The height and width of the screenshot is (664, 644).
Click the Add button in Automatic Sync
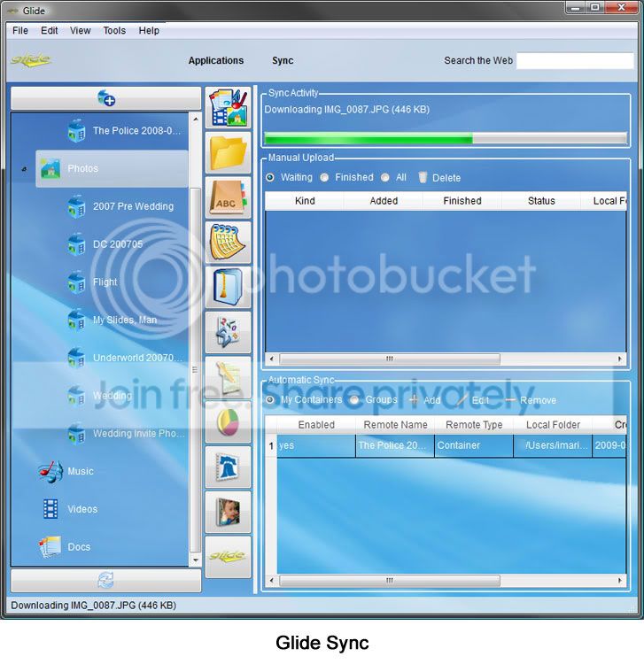[x=425, y=400]
